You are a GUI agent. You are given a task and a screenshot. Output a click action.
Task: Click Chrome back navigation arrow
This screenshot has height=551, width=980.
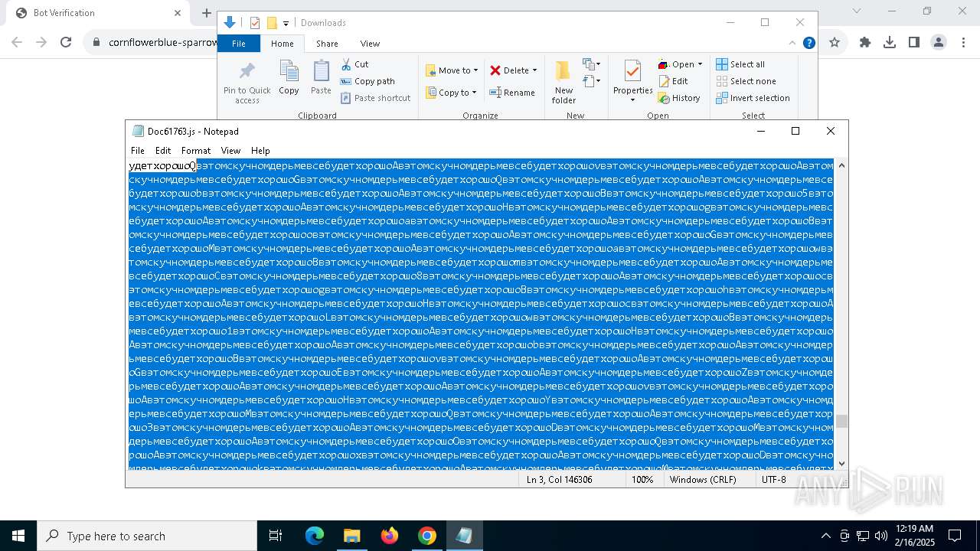[17, 43]
